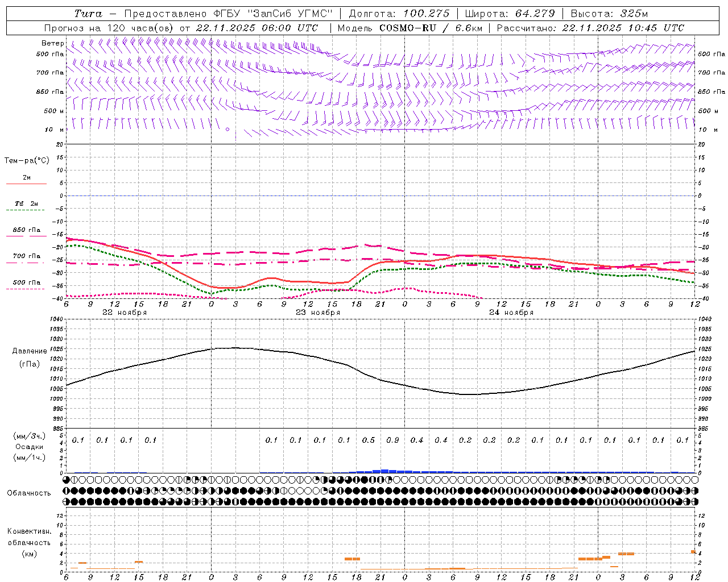Click the "Td 2м" dew point legend entry
Image resolution: width=728 pixels, height=582 pixels.
pos(26,203)
